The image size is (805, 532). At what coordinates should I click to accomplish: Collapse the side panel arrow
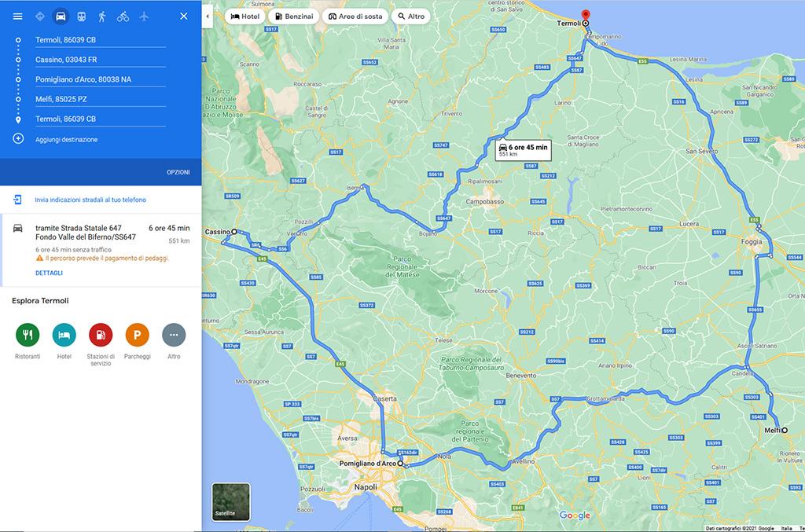(207, 16)
